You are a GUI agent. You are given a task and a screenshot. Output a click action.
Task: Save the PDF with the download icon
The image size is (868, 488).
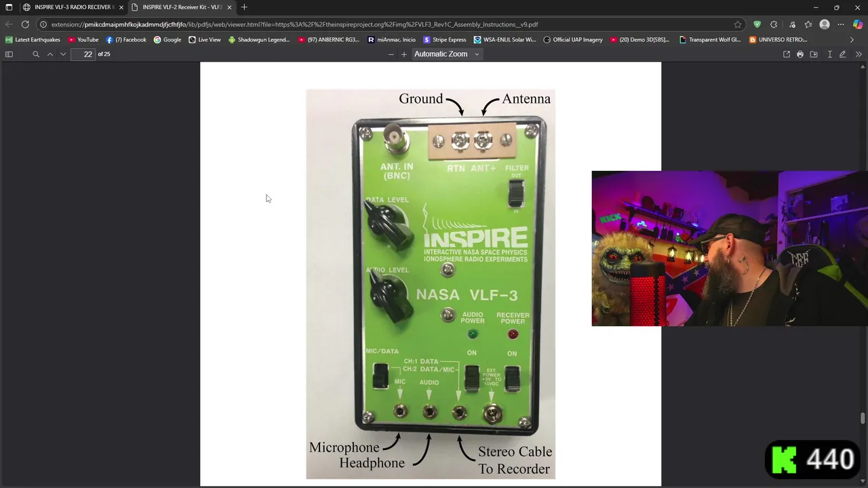(x=814, y=54)
